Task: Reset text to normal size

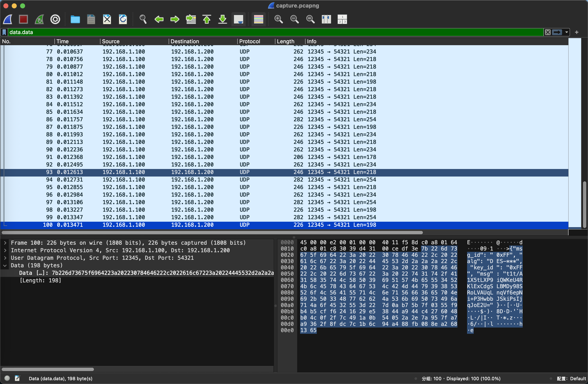Action: 310,19
